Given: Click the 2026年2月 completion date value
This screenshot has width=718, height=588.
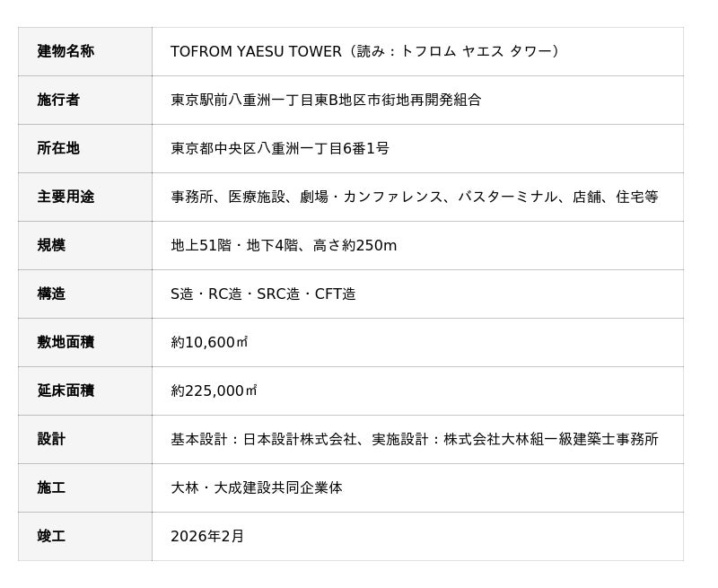Looking at the screenshot, I should [207, 536].
